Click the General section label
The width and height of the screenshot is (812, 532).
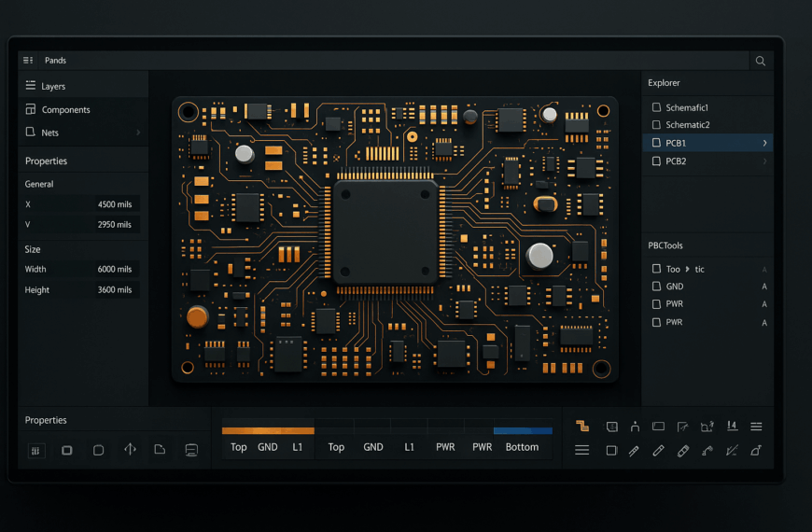pyautogui.click(x=39, y=184)
